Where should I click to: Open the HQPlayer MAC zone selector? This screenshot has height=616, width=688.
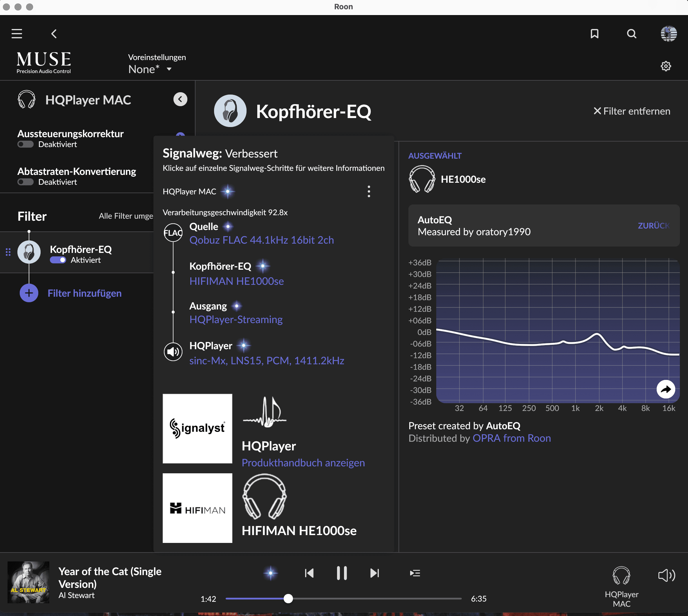621,587
